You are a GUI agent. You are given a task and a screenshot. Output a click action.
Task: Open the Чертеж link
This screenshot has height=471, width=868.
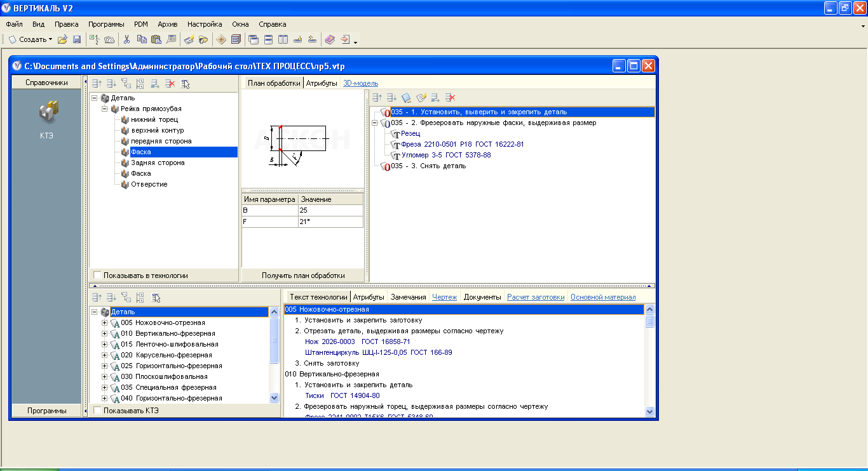point(444,297)
